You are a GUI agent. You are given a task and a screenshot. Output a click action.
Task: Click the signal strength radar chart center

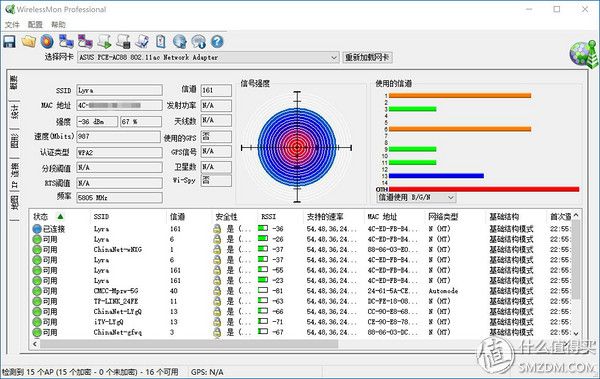[297, 147]
